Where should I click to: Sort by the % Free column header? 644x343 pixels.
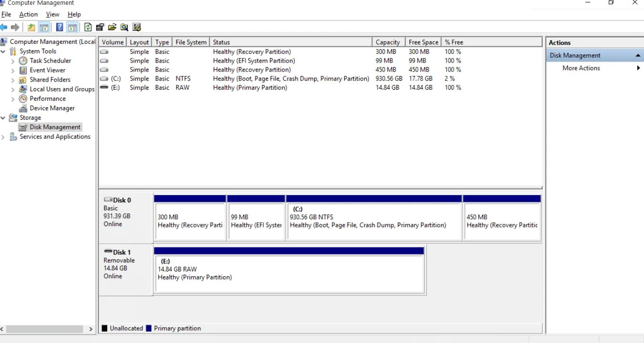click(x=492, y=42)
